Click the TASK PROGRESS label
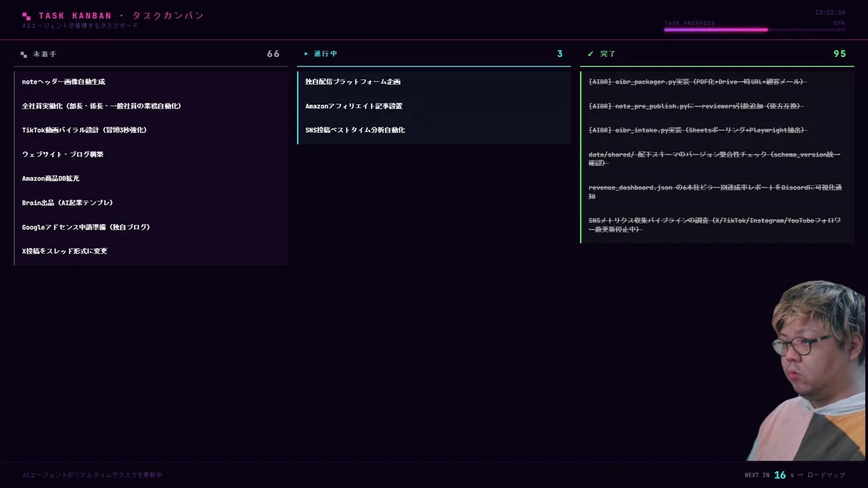This screenshot has width=868, height=488. 690,23
